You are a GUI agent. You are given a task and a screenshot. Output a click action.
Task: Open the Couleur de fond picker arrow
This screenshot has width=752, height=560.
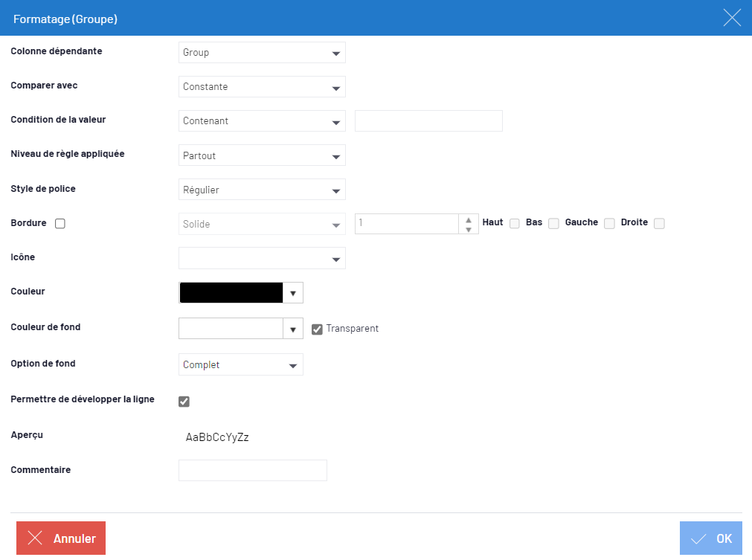pos(293,329)
